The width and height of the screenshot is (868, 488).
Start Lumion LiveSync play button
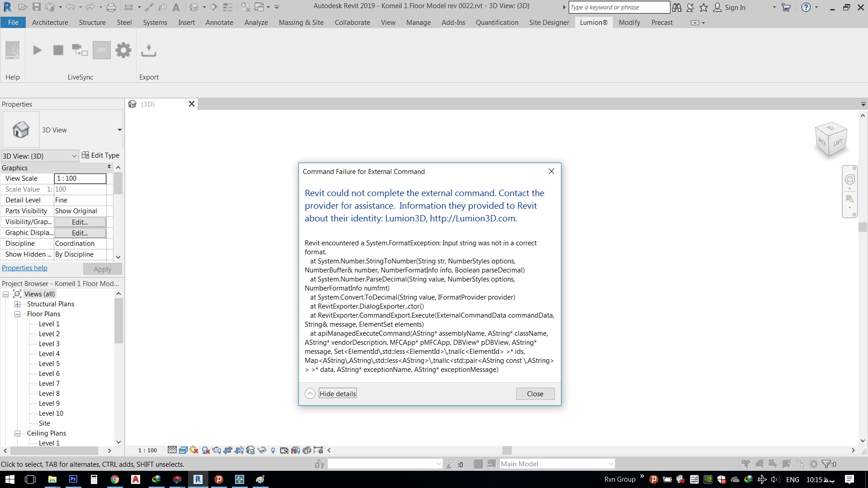pyautogui.click(x=38, y=50)
